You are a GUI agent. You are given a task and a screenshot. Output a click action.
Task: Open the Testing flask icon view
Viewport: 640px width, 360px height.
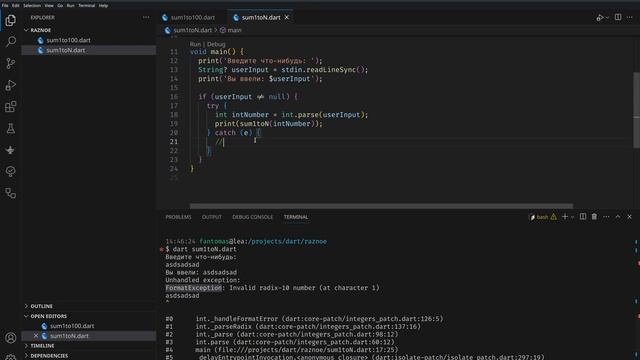(11, 128)
